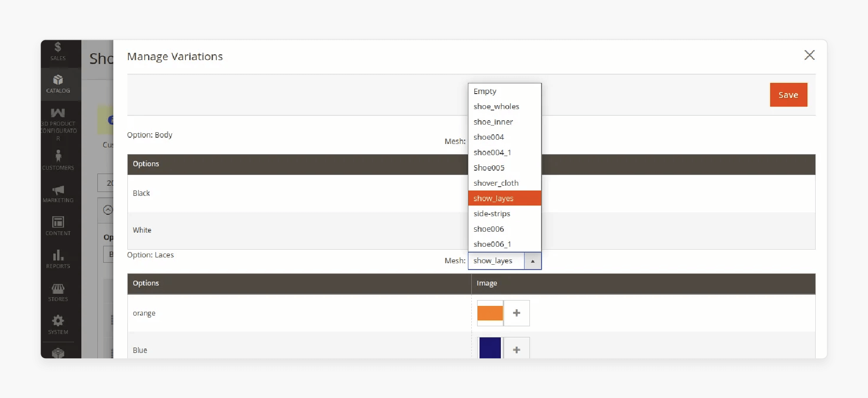The height and width of the screenshot is (398, 868).
Task: Click the Option: Body label
Action: pos(150,135)
